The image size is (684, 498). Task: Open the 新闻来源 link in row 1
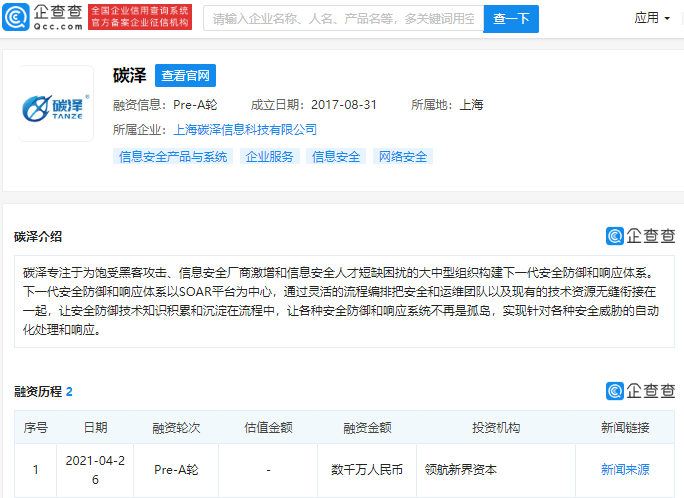625,470
